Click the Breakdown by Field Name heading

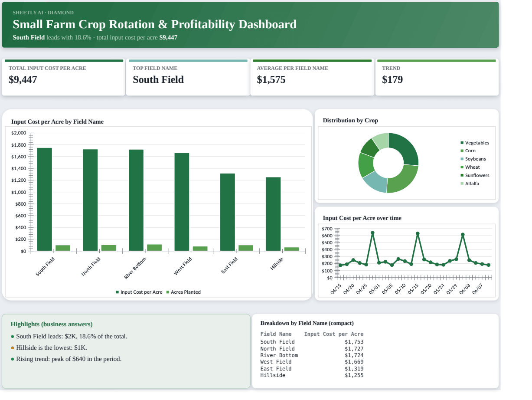(307, 323)
